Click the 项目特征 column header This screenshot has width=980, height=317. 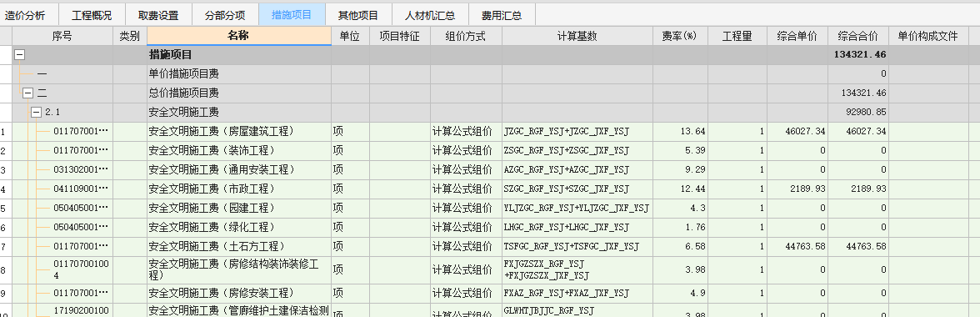point(400,36)
